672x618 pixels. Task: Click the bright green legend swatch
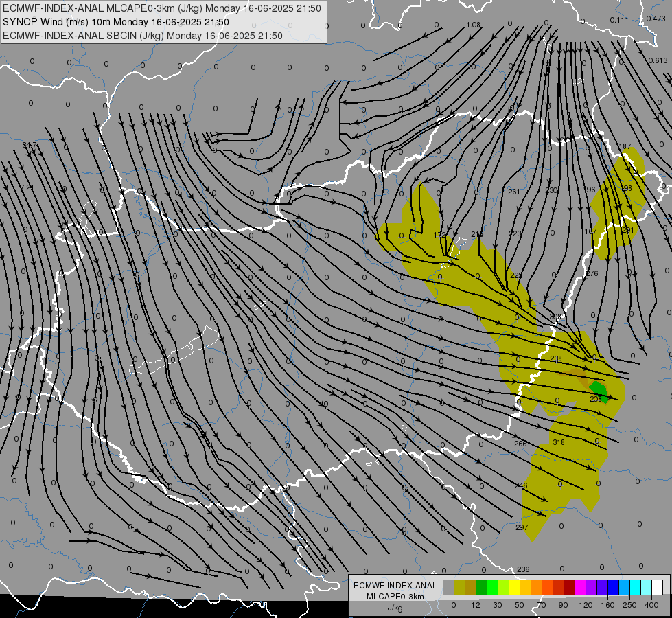492,588
